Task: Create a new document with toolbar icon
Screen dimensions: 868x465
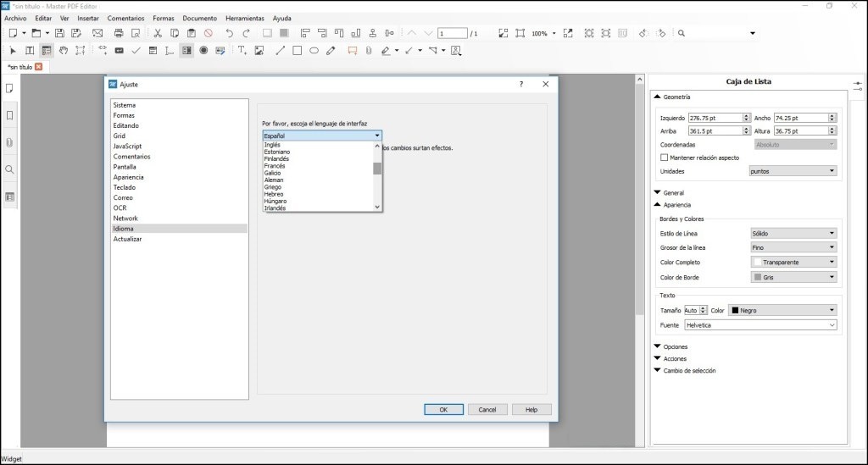Action: (x=13, y=33)
